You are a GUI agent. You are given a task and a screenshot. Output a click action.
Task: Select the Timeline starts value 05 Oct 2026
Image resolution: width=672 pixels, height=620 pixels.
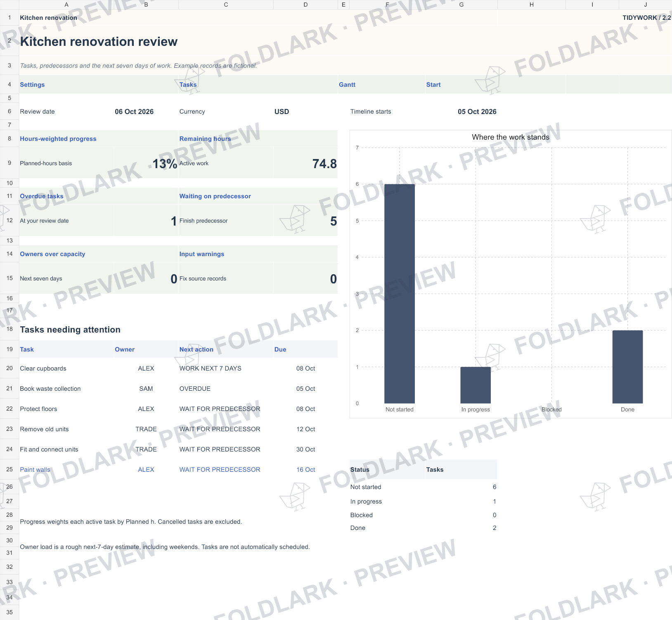tap(477, 112)
